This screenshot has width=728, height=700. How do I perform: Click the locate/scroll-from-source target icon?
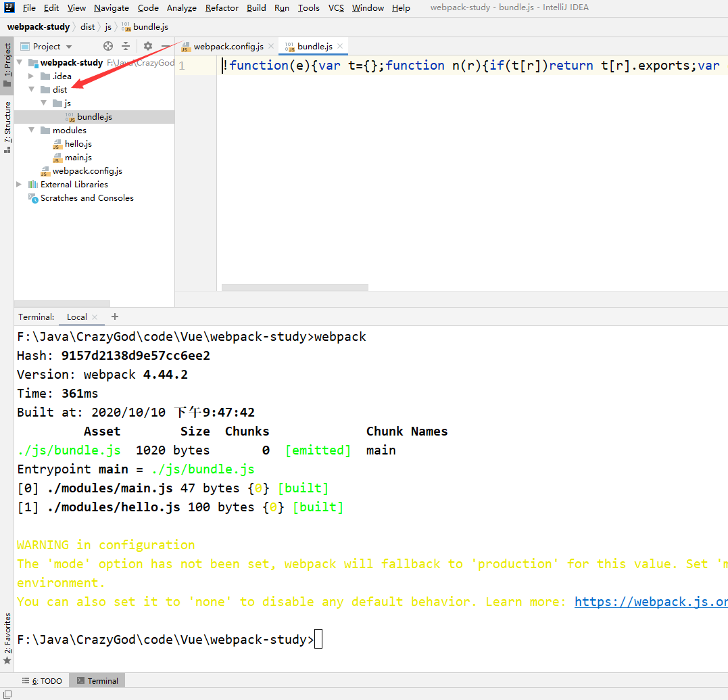tap(108, 46)
